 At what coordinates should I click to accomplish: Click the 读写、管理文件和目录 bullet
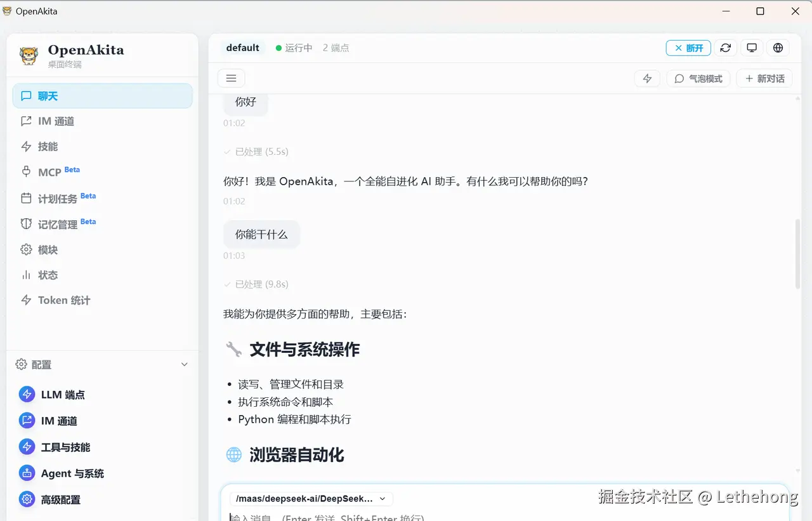tap(291, 384)
